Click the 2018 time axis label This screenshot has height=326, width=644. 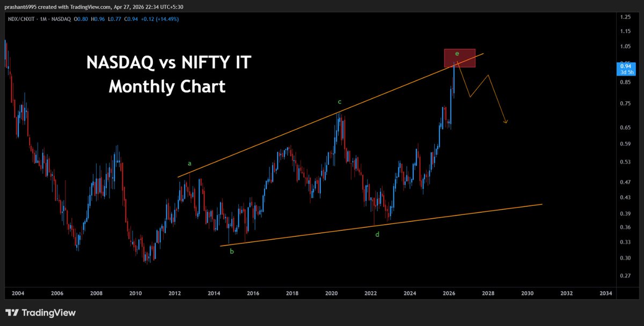click(292, 293)
